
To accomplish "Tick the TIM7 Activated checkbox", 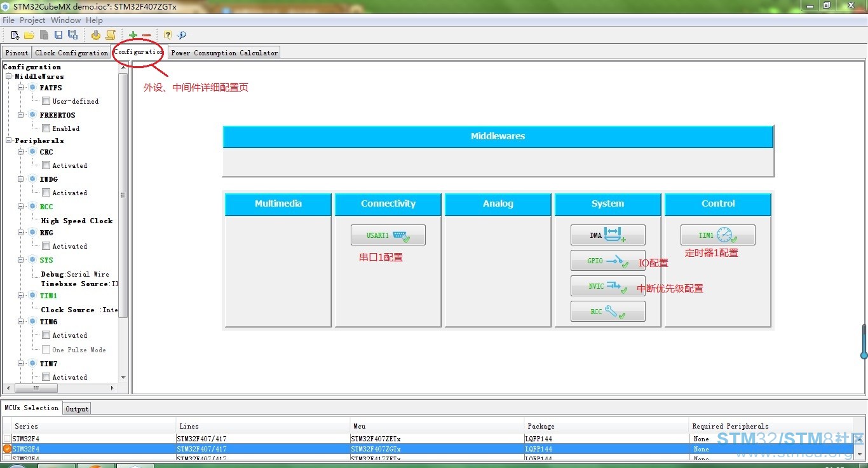I will pyautogui.click(x=46, y=377).
